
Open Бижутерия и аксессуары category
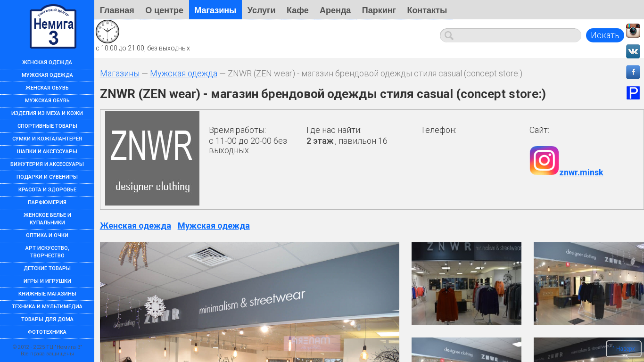click(x=47, y=165)
